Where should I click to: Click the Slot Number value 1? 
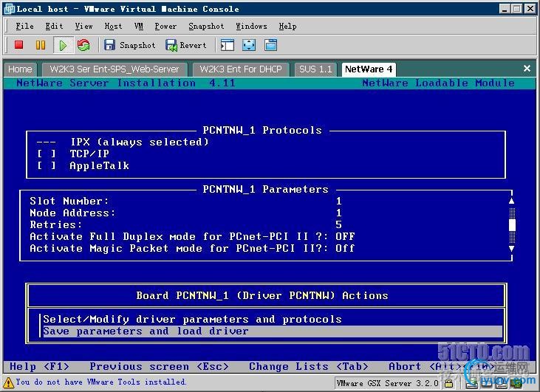click(339, 201)
